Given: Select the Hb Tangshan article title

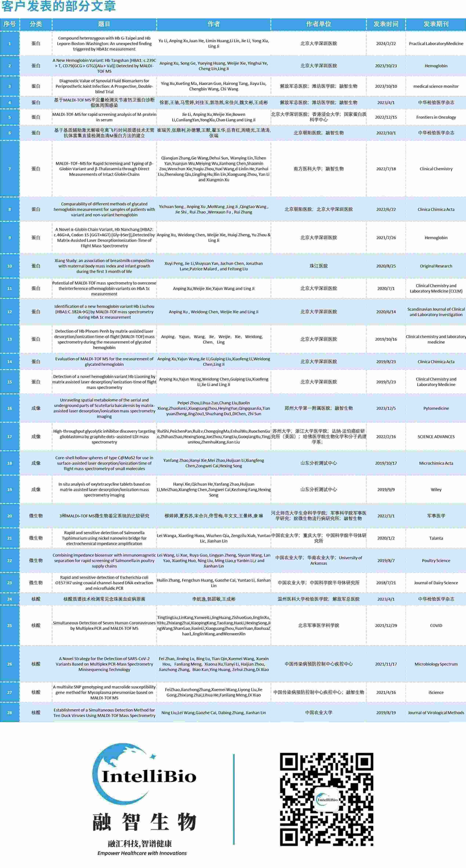Looking at the screenshot, I should point(104,66).
